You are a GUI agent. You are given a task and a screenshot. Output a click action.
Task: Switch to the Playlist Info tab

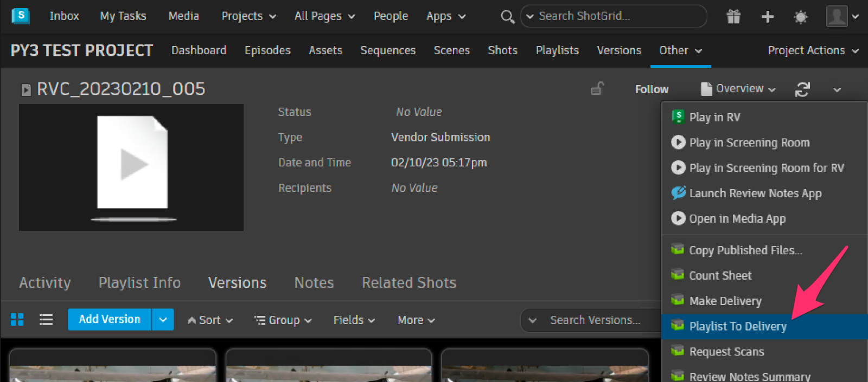click(139, 282)
